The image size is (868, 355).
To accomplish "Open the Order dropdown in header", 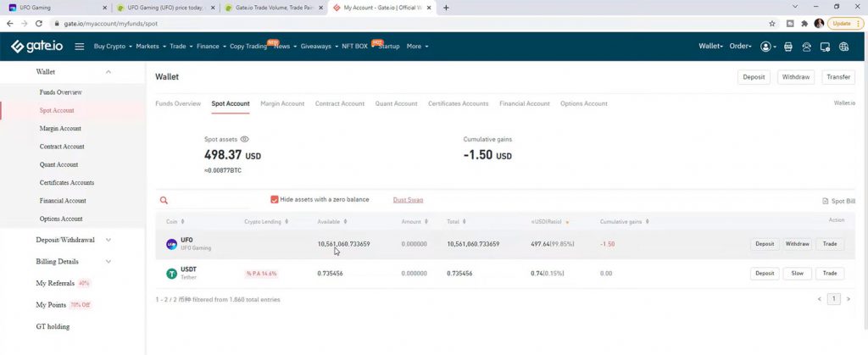I will (x=740, y=47).
